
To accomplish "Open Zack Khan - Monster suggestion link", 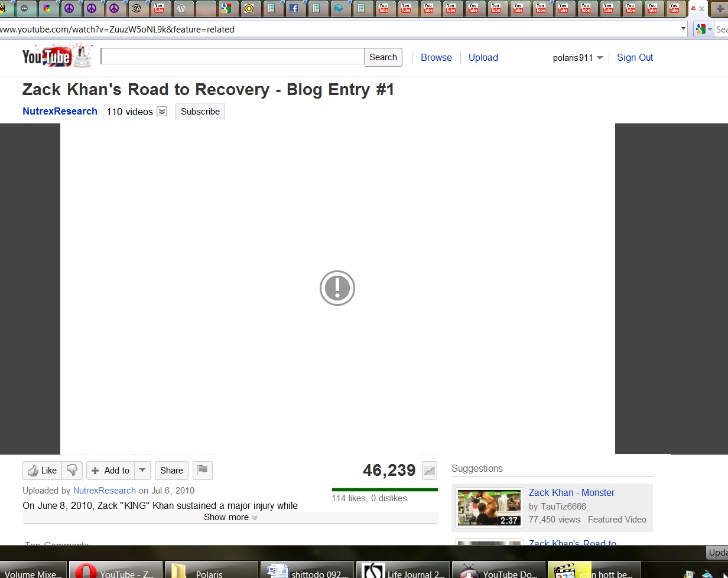I will coord(571,492).
